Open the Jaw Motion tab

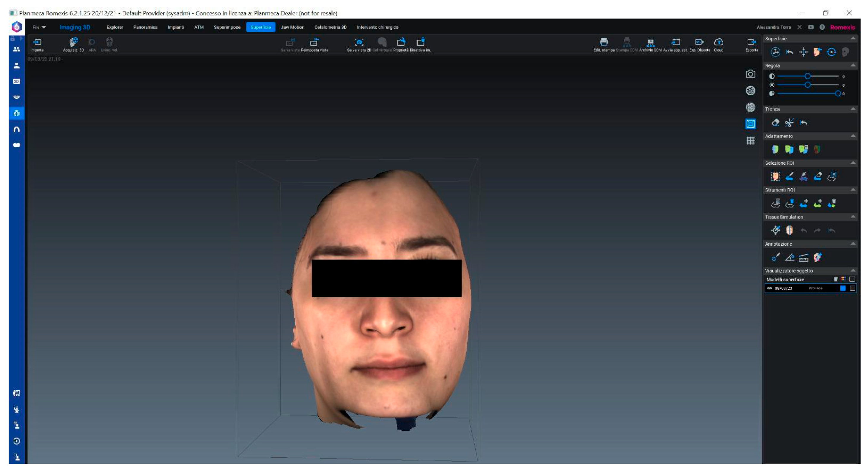pyautogui.click(x=292, y=27)
